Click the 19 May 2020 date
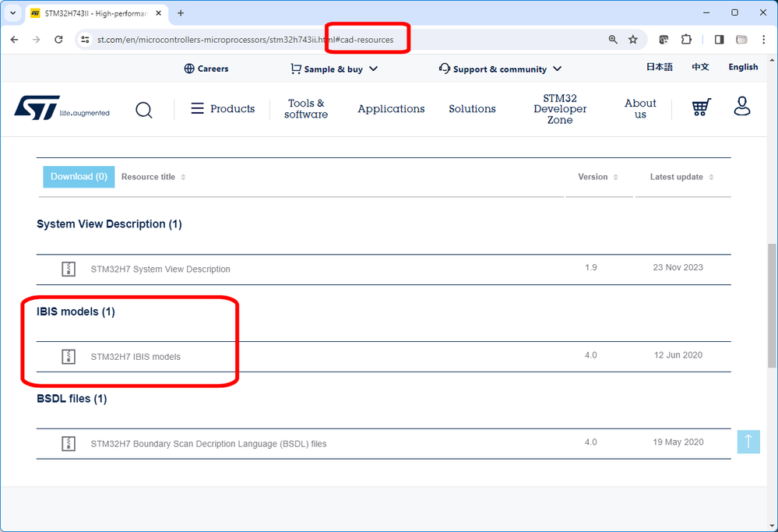 tap(678, 442)
